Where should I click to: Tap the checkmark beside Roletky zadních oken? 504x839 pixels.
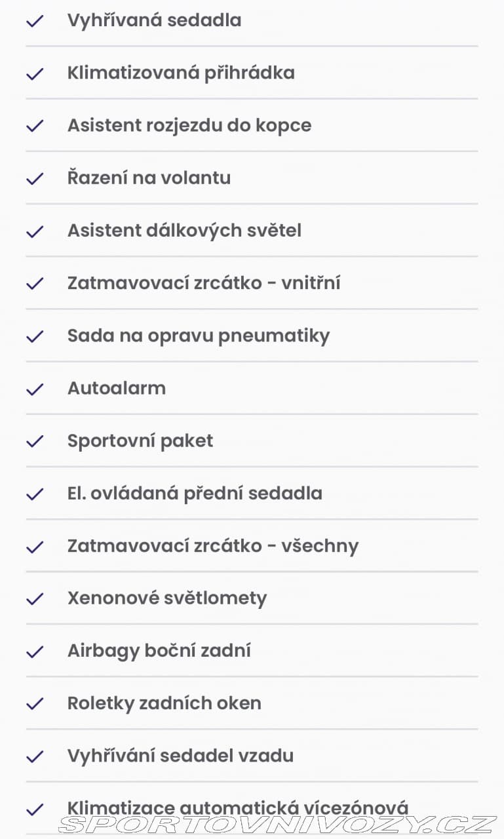pyautogui.click(x=34, y=703)
